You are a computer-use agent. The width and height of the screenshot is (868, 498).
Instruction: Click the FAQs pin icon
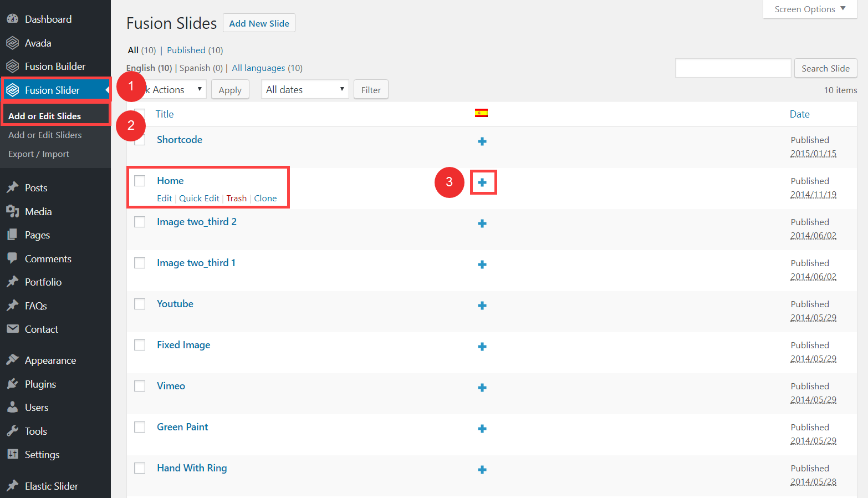12,306
